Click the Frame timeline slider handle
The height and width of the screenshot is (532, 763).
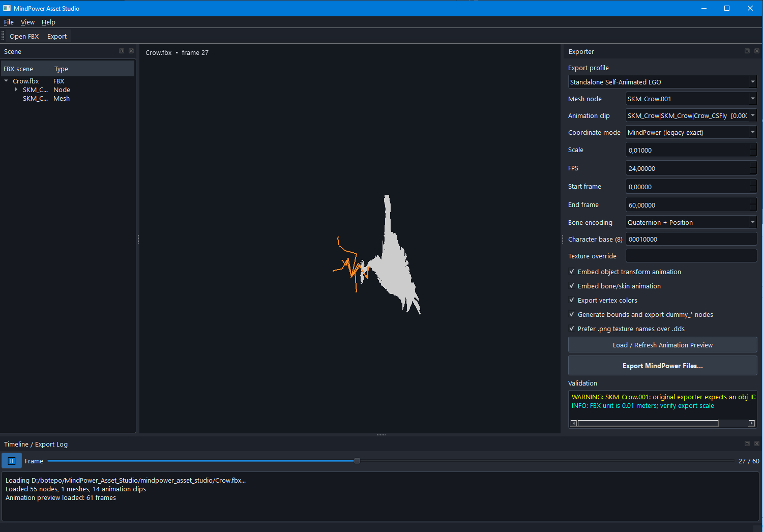click(357, 461)
